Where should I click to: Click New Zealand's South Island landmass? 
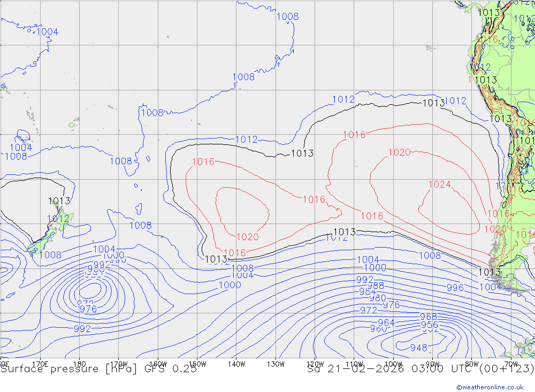(x=42, y=240)
